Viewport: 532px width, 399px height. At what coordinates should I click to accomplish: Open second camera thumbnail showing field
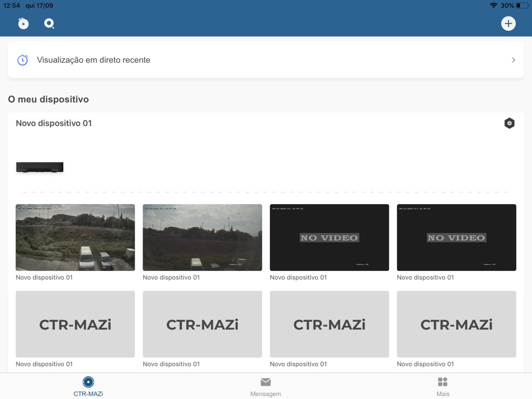tap(202, 237)
